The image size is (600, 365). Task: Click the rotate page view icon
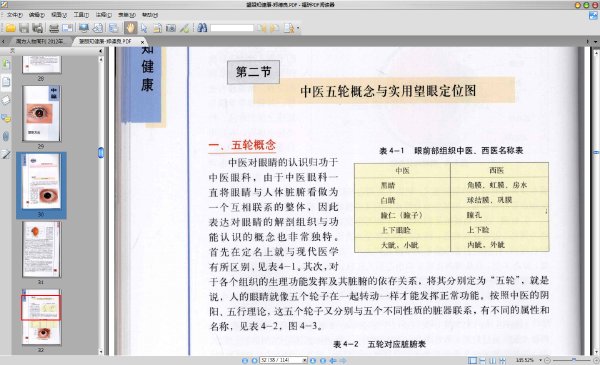tap(98, 28)
